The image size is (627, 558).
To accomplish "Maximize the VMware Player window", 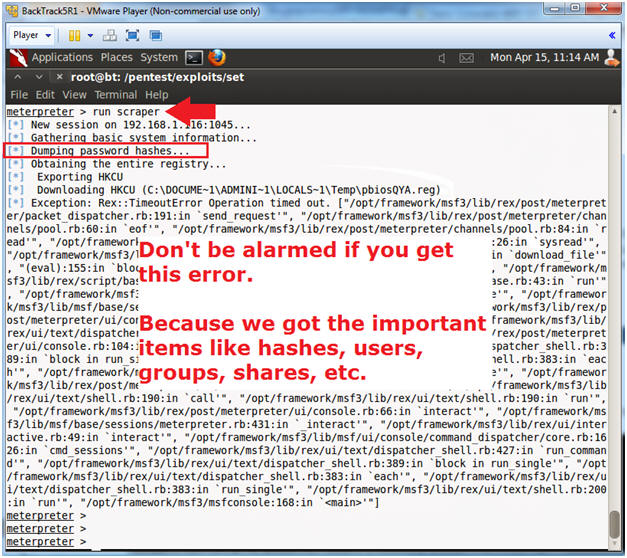I will coord(575,9).
